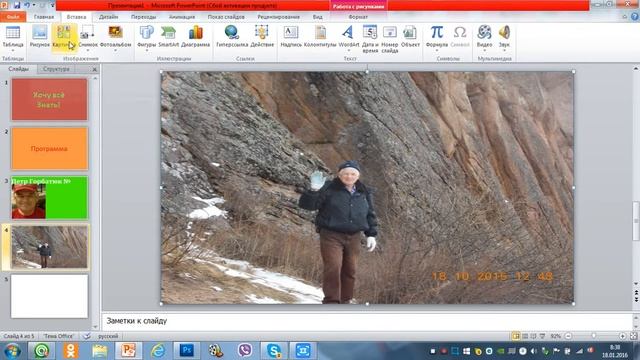Expand the WordArt dropdown arrow
Image resolution: width=640 pixels, height=360 pixels.
click(348, 51)
